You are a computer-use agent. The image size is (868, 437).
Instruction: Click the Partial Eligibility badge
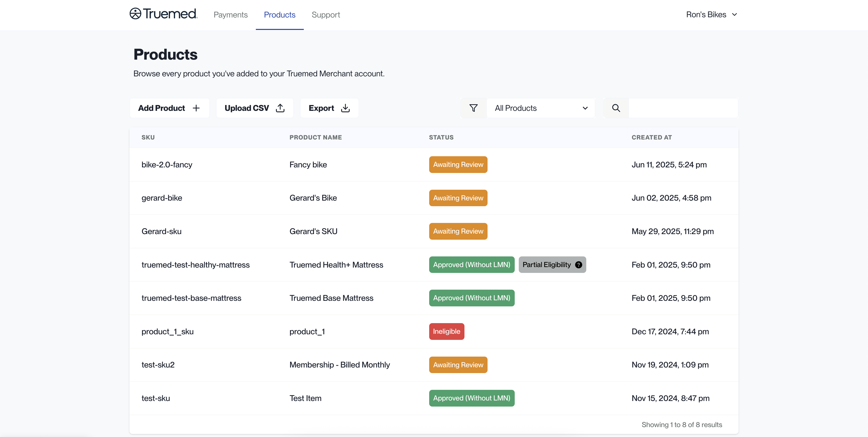coord(552,265)
